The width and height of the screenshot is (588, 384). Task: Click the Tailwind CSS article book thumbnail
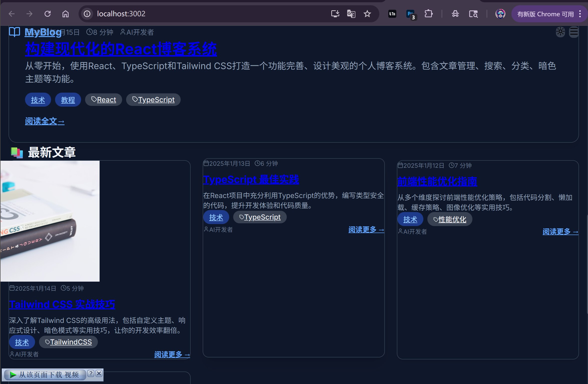click(x=50, y=221)
